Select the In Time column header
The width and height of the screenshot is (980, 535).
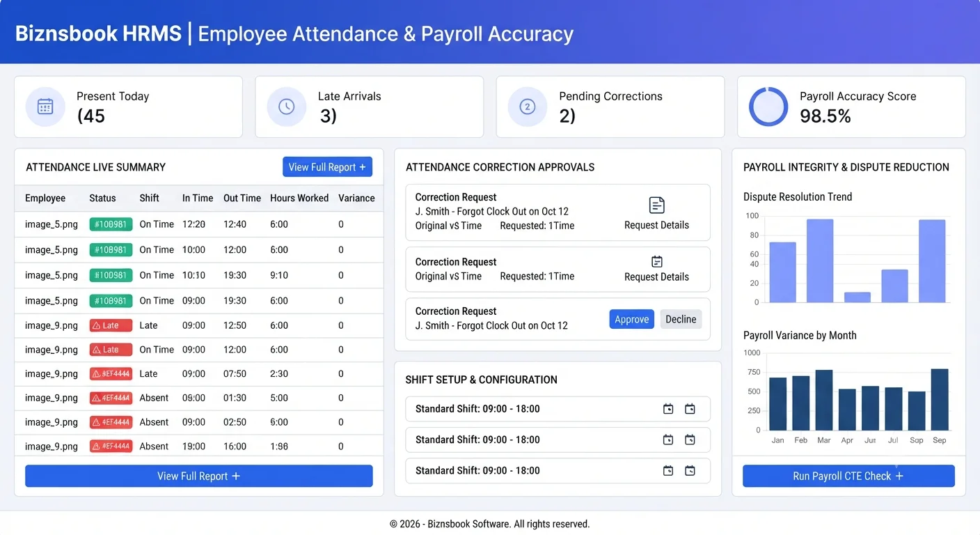[198, 198]
